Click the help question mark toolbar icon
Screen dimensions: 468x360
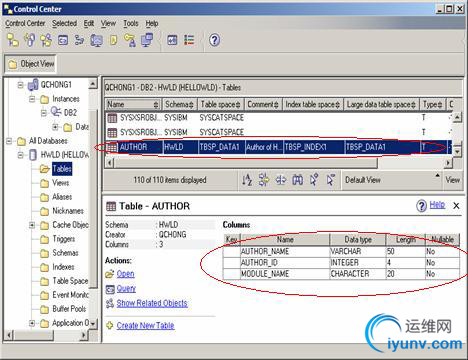point(214,40)
